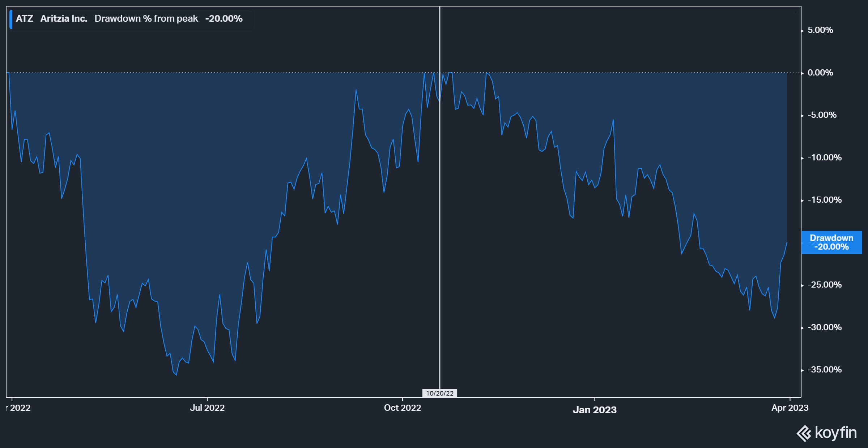Click the 5.00% y-axis label
Image resolution: width=868 pixels, height=448 pixels.
820,30
